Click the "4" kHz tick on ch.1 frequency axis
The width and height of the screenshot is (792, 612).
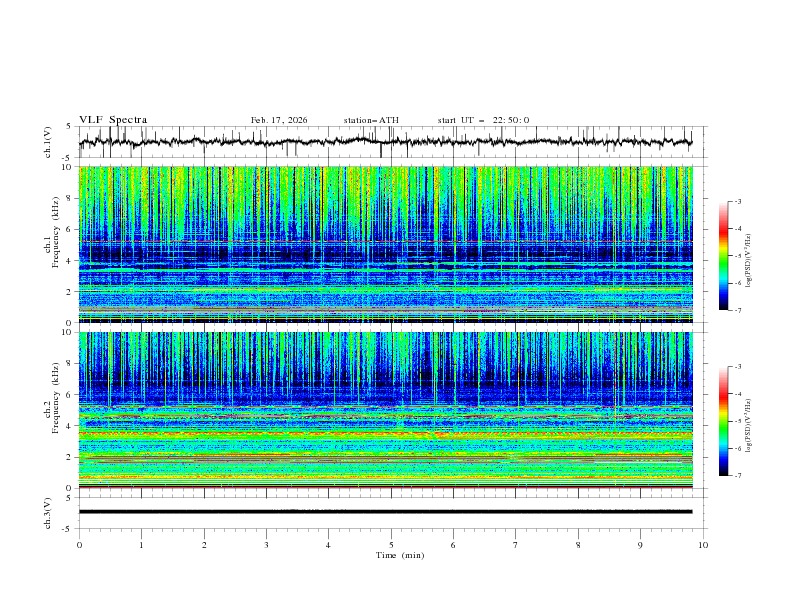[71, 261]
